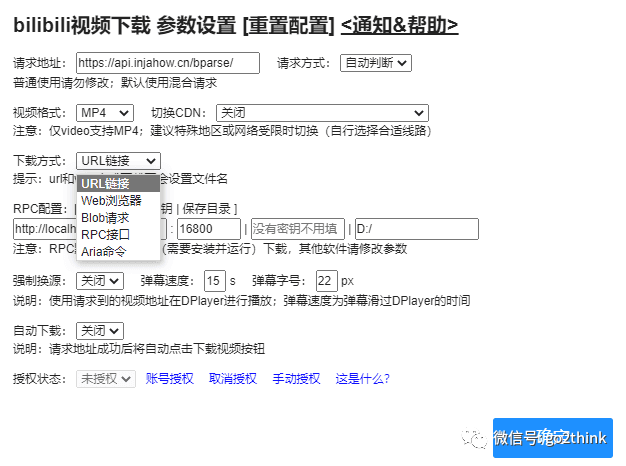Select Aria命令 option in download list
626x466 pixels.
point(118,252)
